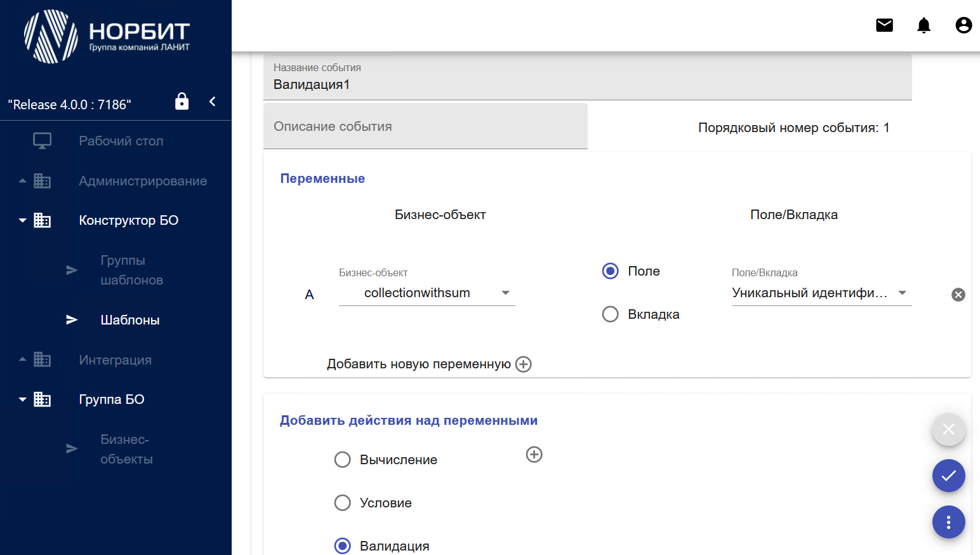Remove variable A with the cross icon
The width and height of the screenshot is (980, 555).
point(958,295)
